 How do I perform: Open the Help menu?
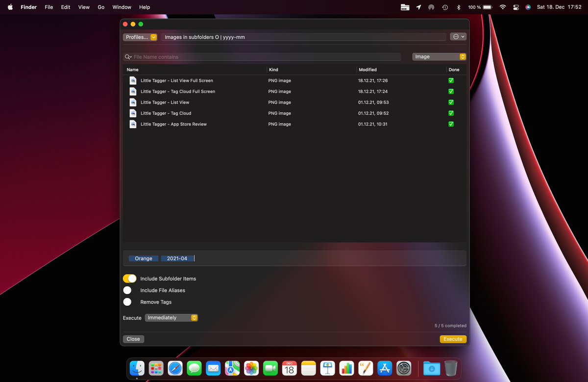point(145,7)
